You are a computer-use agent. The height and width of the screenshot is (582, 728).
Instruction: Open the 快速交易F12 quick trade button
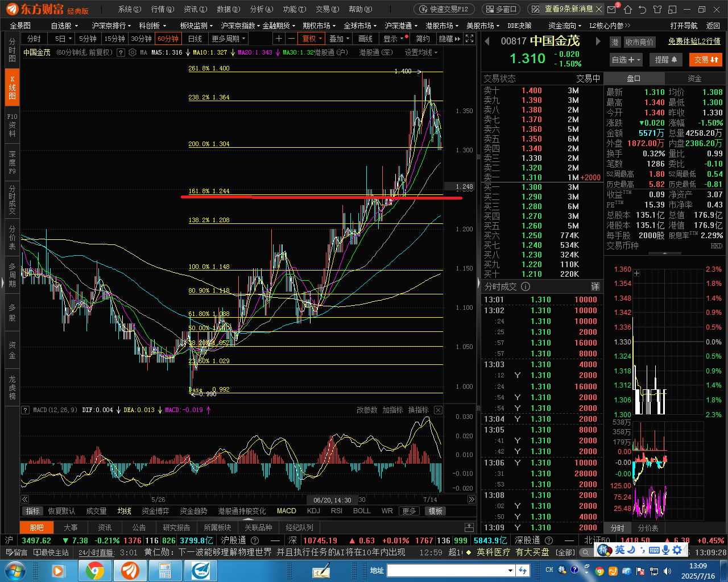444,9
